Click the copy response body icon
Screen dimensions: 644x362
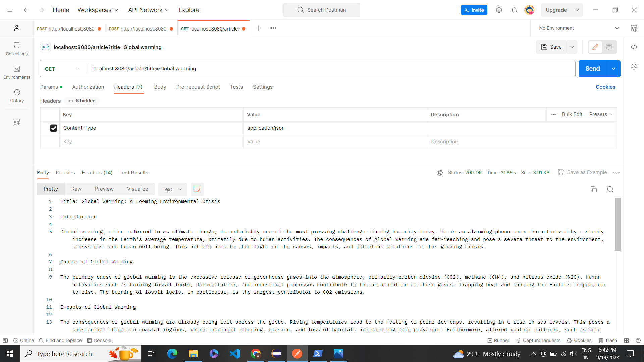click(594, 189)
